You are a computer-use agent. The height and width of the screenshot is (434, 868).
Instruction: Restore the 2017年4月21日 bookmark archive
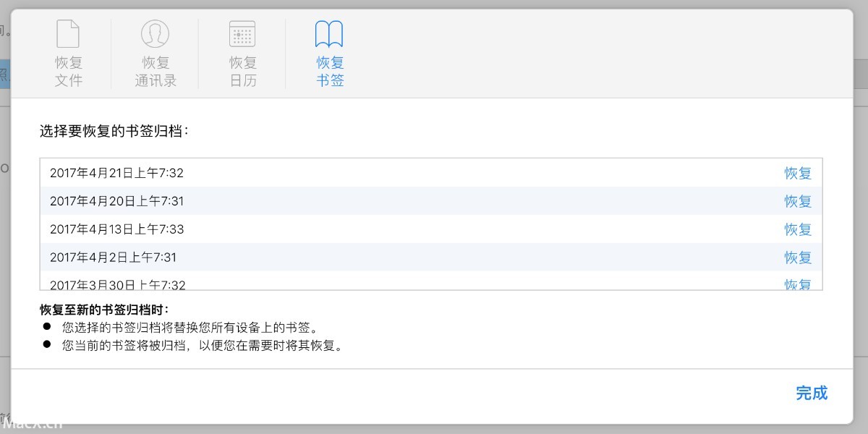pyautogui.click(x=798, y=173)
